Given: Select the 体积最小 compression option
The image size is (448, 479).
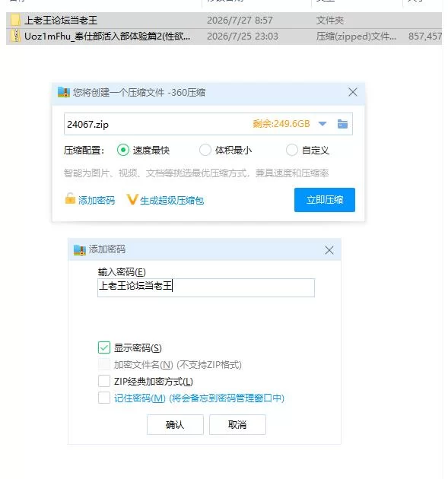Looking at the screenshot, I should pyautogui.click(x=205, y=150).
